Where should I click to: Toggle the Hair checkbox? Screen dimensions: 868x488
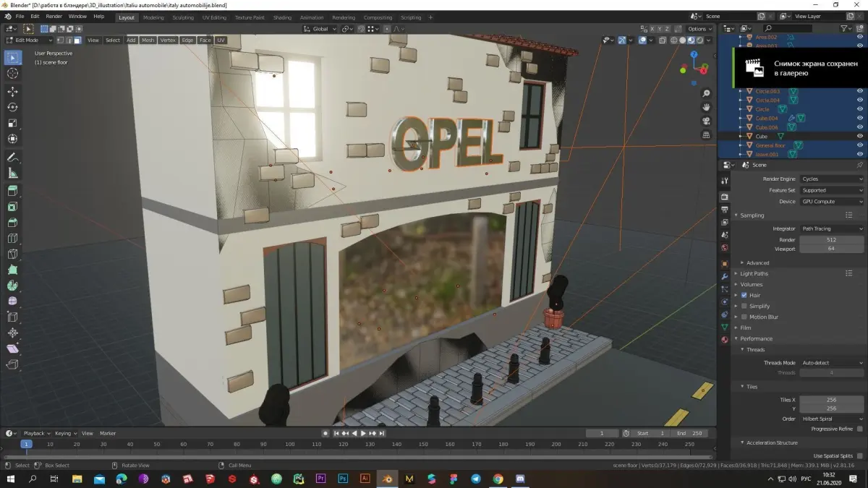tap(744, 295)
